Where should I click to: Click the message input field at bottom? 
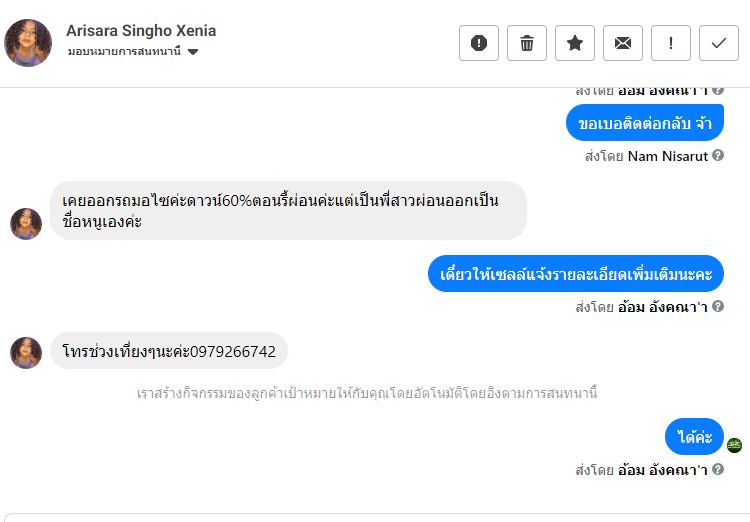tap(375, 517)
